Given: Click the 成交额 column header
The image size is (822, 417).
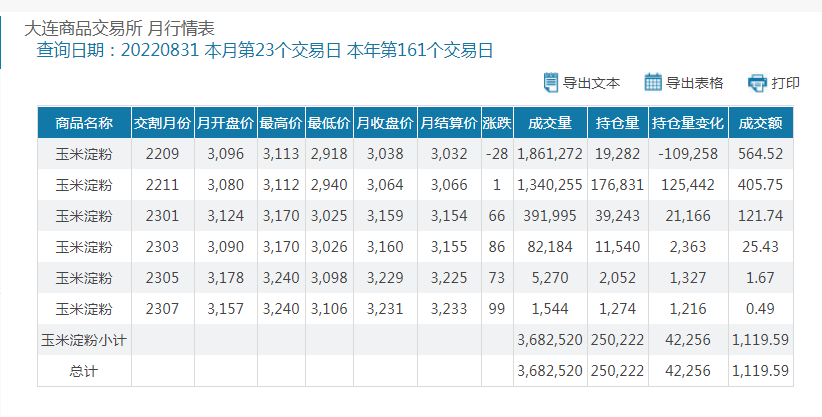Looking at the screenshot, I should [x=760, y=123].
